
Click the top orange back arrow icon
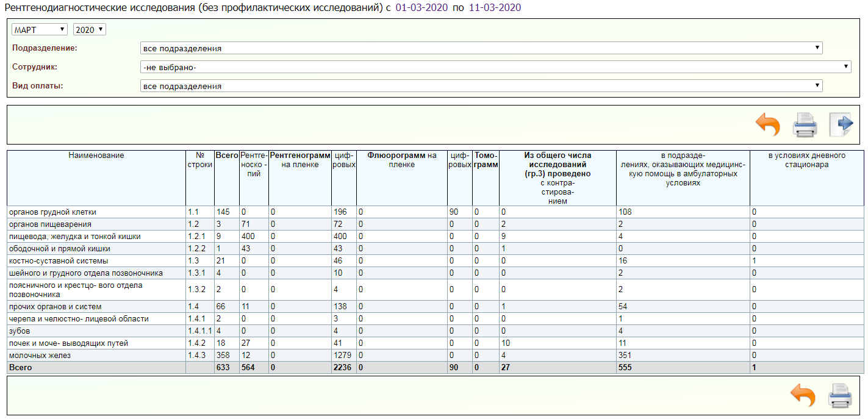coord(767,124)
